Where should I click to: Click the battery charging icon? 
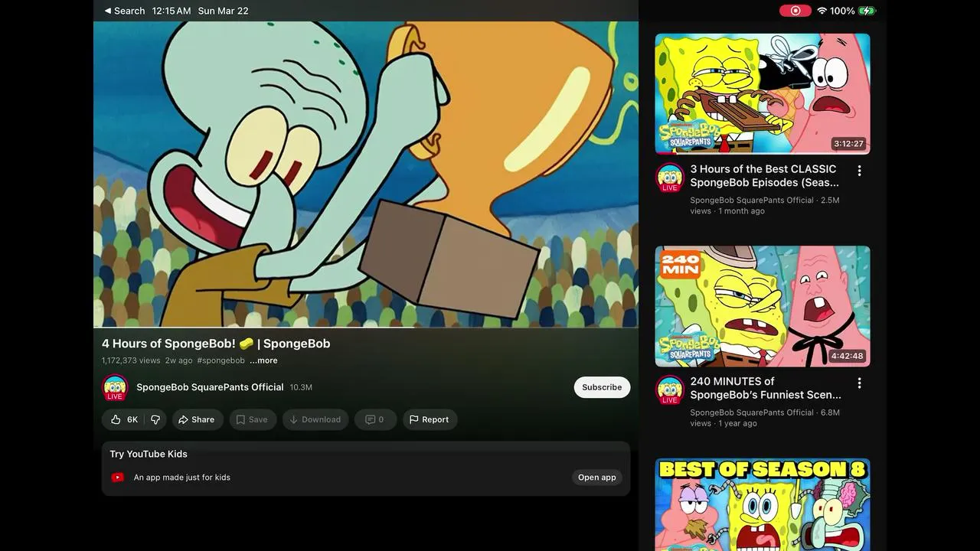867,11
